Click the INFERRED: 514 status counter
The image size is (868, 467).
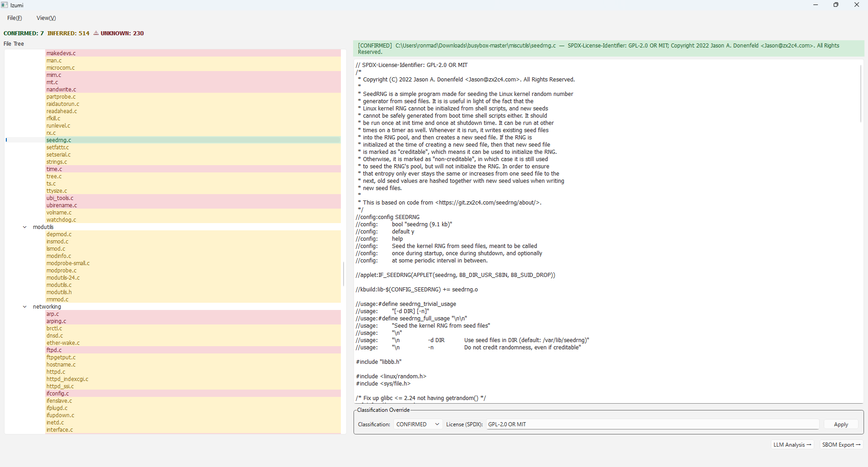[68, 33]
